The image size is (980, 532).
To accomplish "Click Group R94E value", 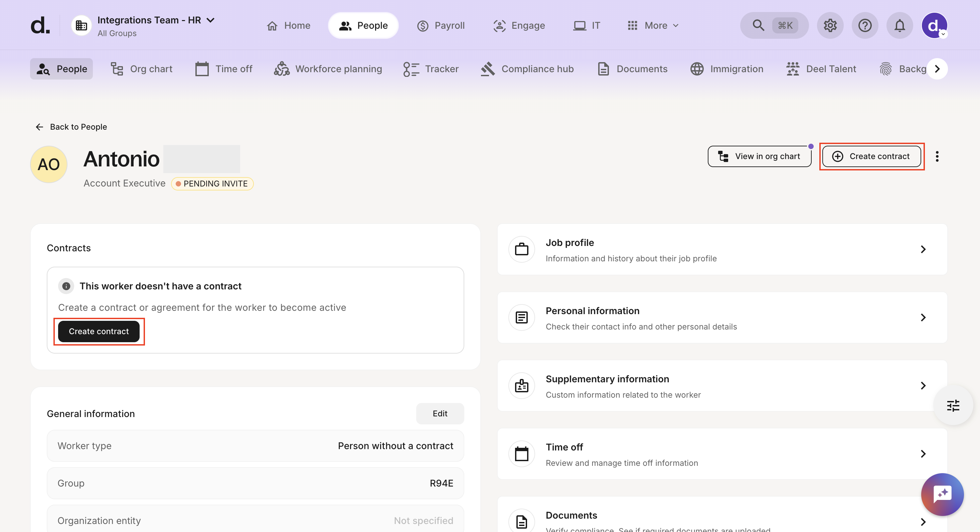I will [441, 483].
